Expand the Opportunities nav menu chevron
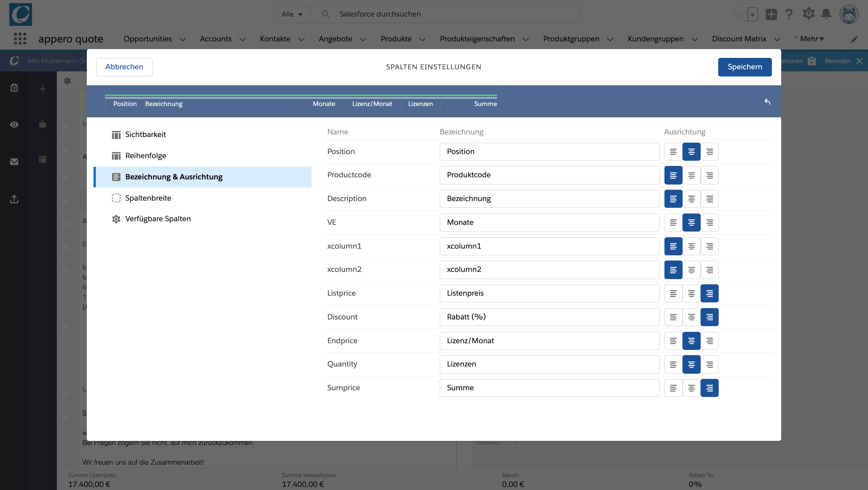This screenshot has height=490, width=868. [x=183, y=40]
